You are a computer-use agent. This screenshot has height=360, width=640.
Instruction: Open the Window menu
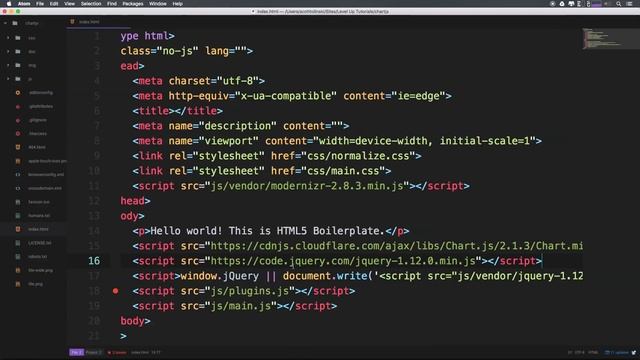[158, 4]
